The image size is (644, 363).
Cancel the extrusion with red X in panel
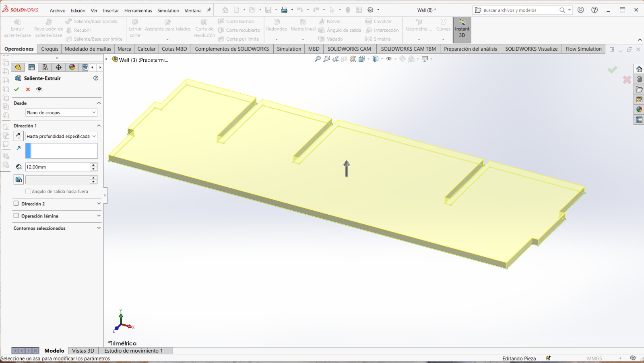[28, 89]
